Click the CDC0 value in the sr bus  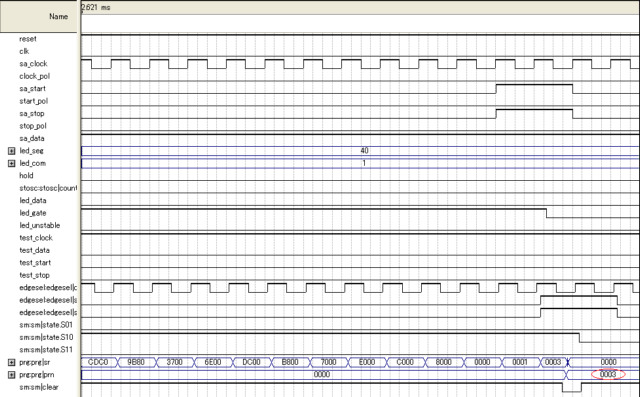click(x=98, y=362)
